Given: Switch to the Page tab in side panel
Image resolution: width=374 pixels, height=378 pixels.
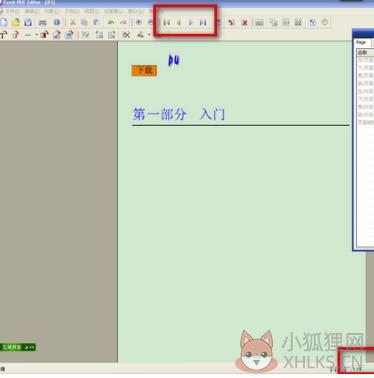Looking at the screenshot, I should click(361, 43).
